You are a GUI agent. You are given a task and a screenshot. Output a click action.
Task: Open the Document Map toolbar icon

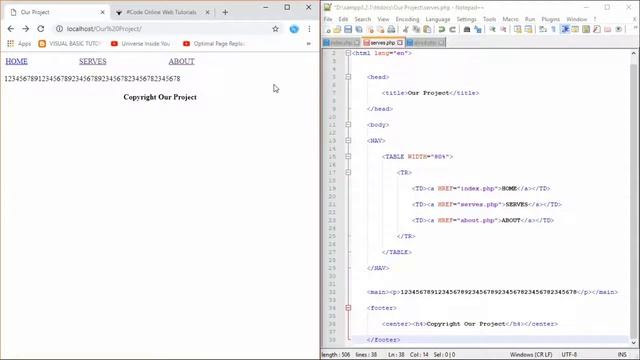[586, 29]
